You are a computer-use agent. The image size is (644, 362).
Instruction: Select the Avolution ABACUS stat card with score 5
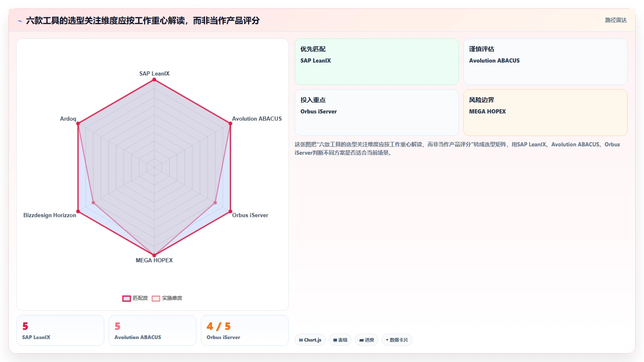pos(152,330)
